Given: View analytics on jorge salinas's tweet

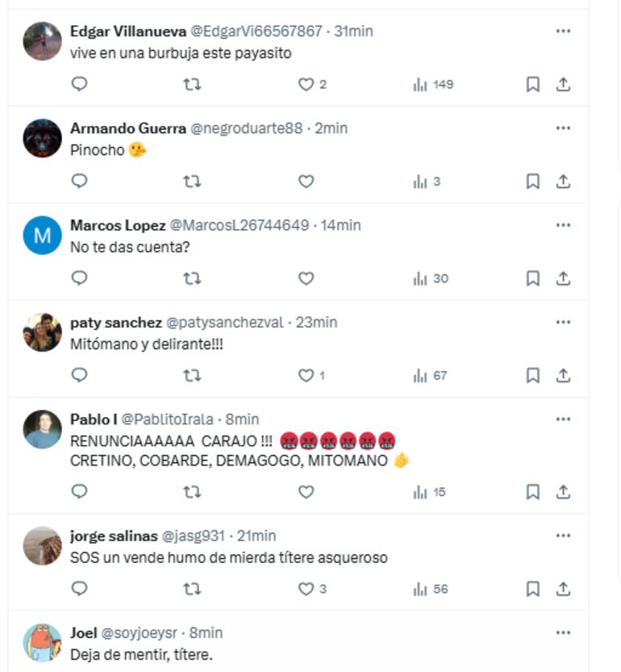Looking at the screenshot, I should 430,589.
